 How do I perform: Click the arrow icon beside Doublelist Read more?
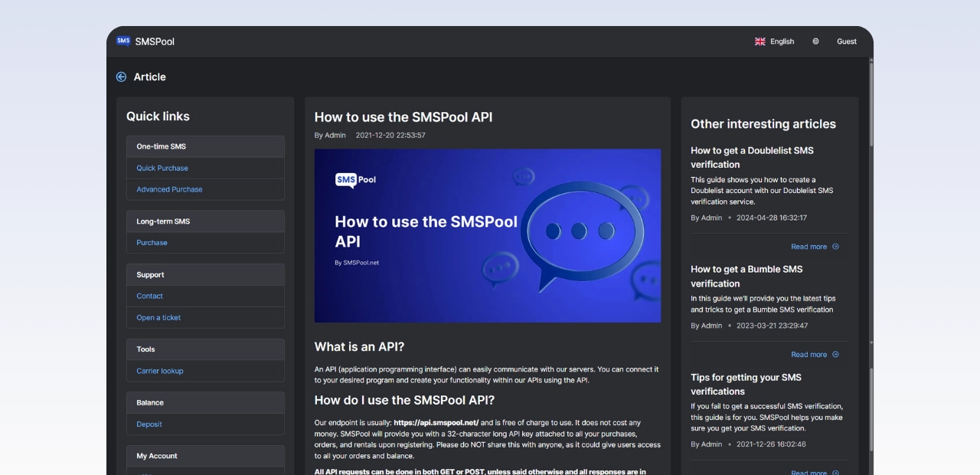(835, 247)
